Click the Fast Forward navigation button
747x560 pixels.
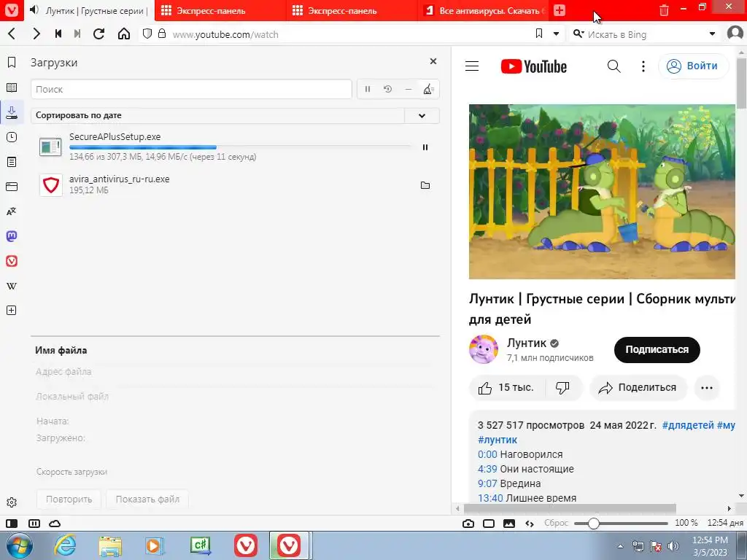click(x=77, y=34)
